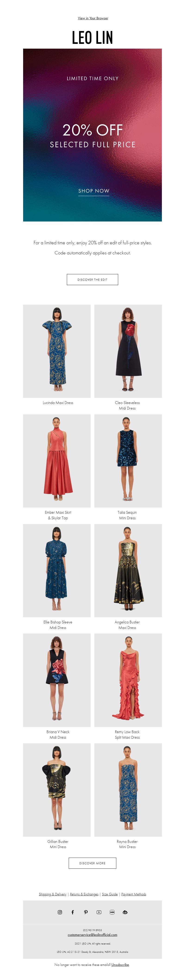Click the LEO LIN logo
The width and height of the screenshot is (185, 980).
pos(92,38)
